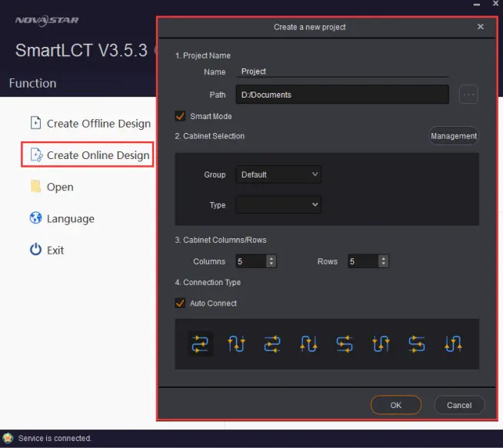Close the Create a new project dialog
503x448 pixels.
480,27
